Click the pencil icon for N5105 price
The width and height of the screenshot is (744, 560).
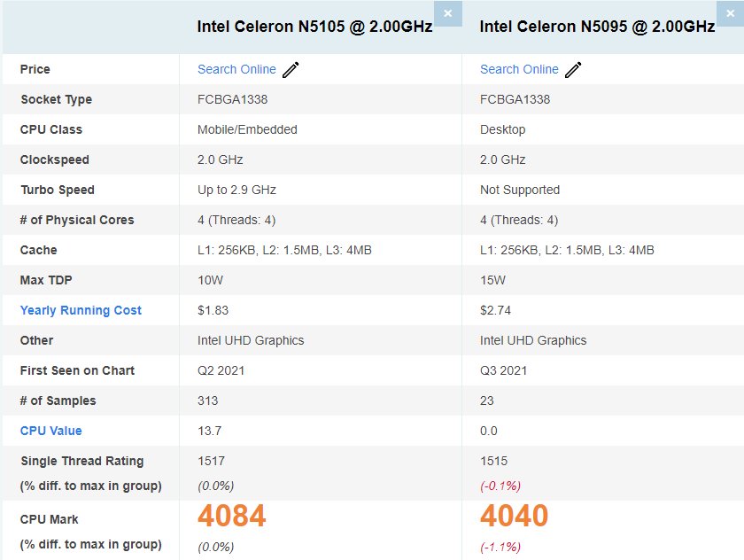coord(291,70)
